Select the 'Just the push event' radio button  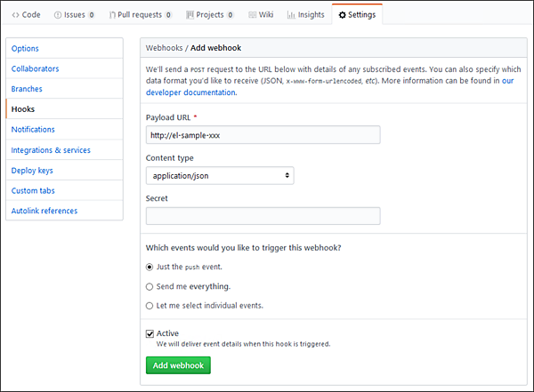[149, 267]
